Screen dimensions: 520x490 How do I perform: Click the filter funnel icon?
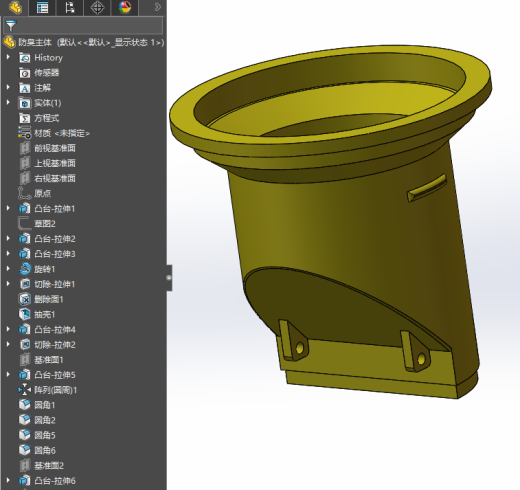[x=11, y=26]
